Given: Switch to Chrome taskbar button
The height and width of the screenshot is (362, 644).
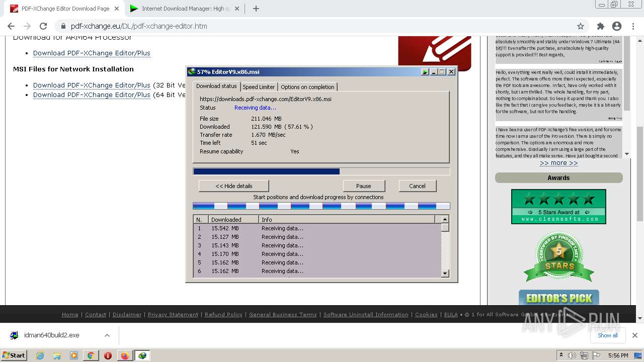Looking at the screenshot, I should (91, 355).
